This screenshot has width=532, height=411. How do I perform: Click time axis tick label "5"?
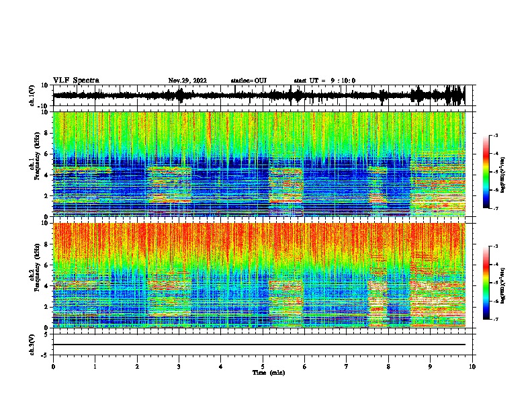pyautogui.click(x=263, y=367)
